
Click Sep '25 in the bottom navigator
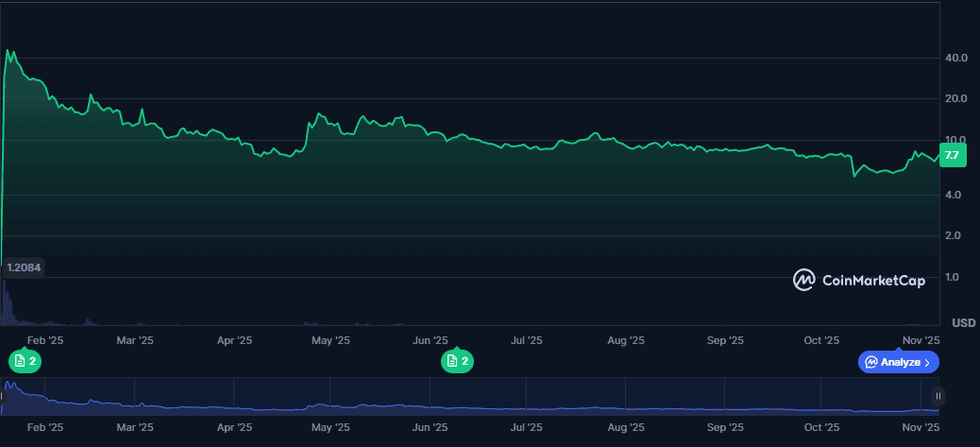(x=725, y=427)
